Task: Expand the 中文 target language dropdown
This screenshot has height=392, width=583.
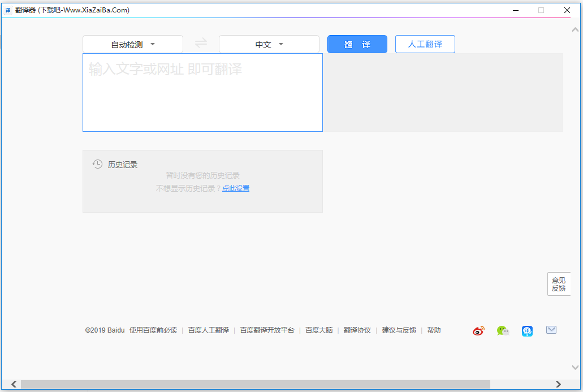Action: tap(269, 45)
